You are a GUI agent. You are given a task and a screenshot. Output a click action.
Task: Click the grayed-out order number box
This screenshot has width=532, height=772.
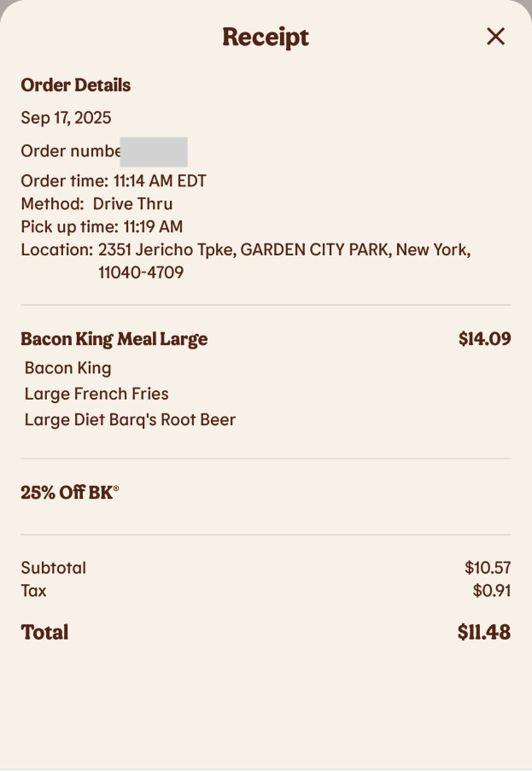[x=154, y=152]
